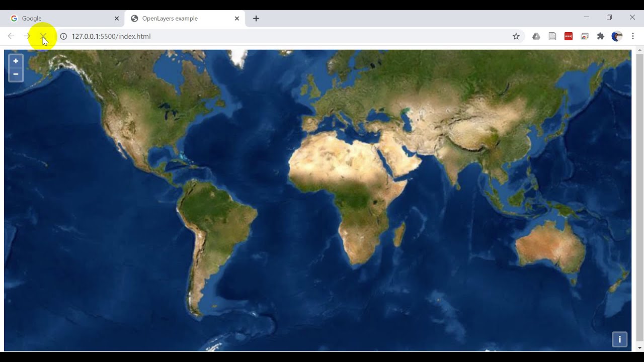Click scrollbar down arrow

[x=640, y=348]
